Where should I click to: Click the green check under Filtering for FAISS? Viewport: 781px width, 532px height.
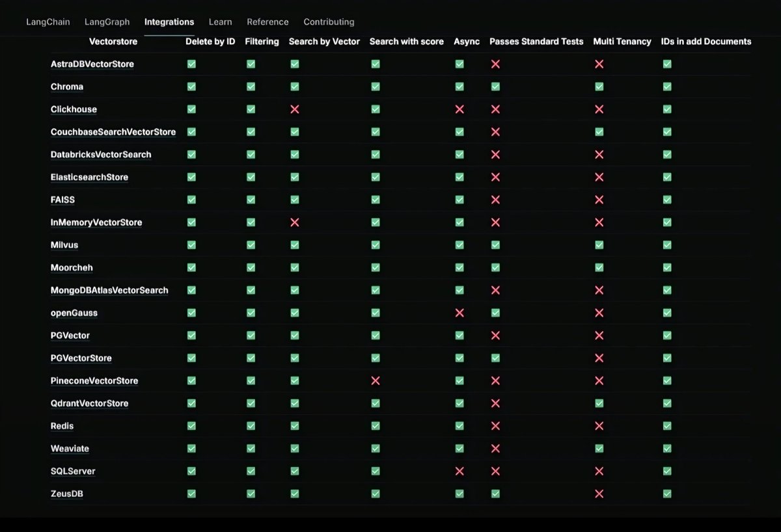(x=251, y=200)
